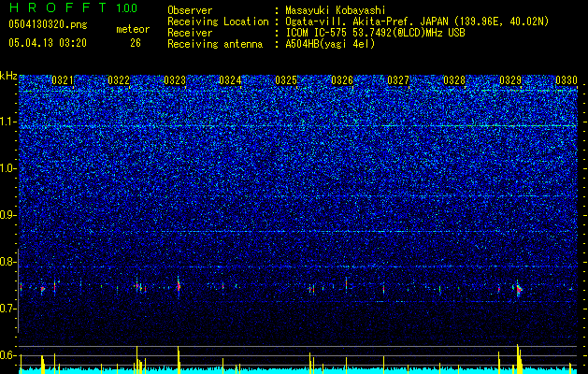The image size is (588, 374).
Task: Click the tallest yellow peak below 0329
Action: [x=518, y=359]
